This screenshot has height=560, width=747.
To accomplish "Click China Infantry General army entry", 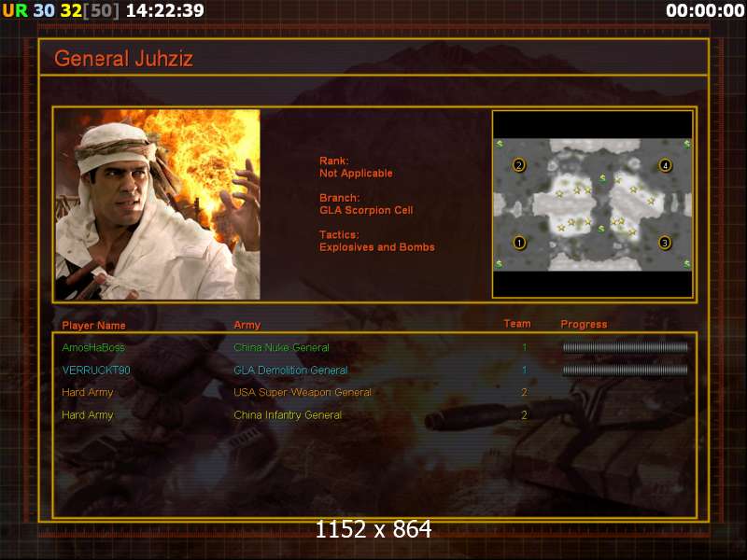I will click(x=288, y=415).
